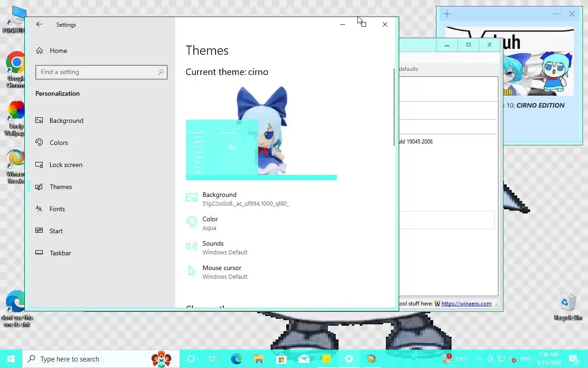Click the Meet Now tray icon

[x=490, y=359]
